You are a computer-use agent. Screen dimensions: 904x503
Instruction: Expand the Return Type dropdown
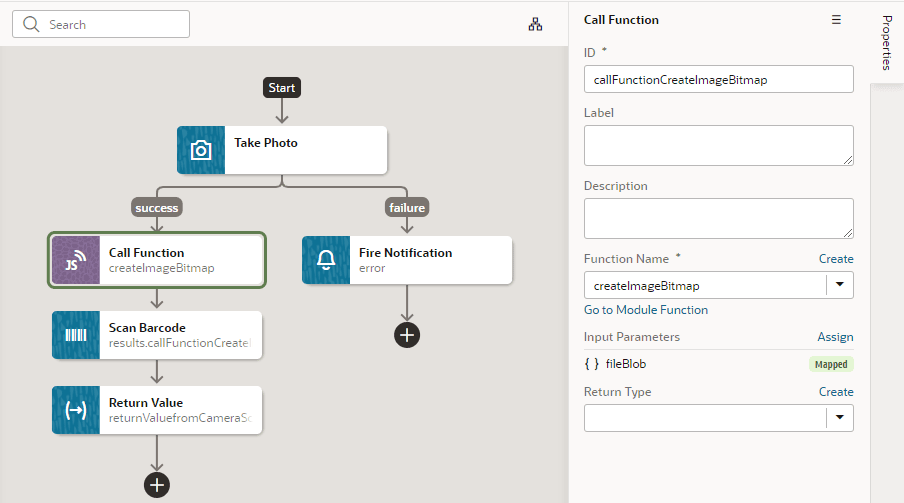(839, 417)
